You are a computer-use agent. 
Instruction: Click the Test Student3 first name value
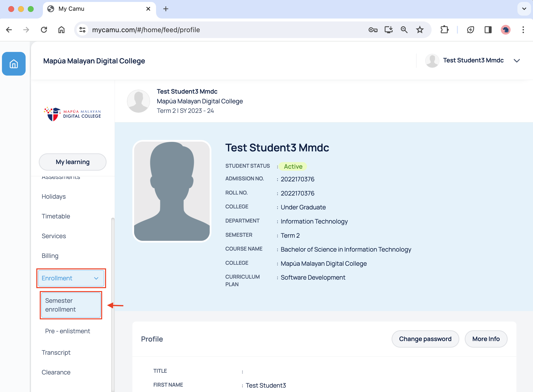[x=266, y=385]
